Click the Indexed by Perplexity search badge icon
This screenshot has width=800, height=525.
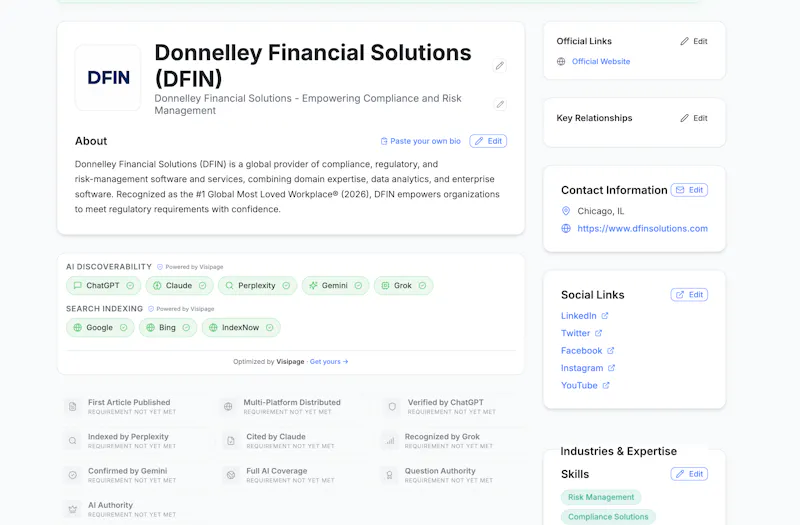click(x=72, y=441)
